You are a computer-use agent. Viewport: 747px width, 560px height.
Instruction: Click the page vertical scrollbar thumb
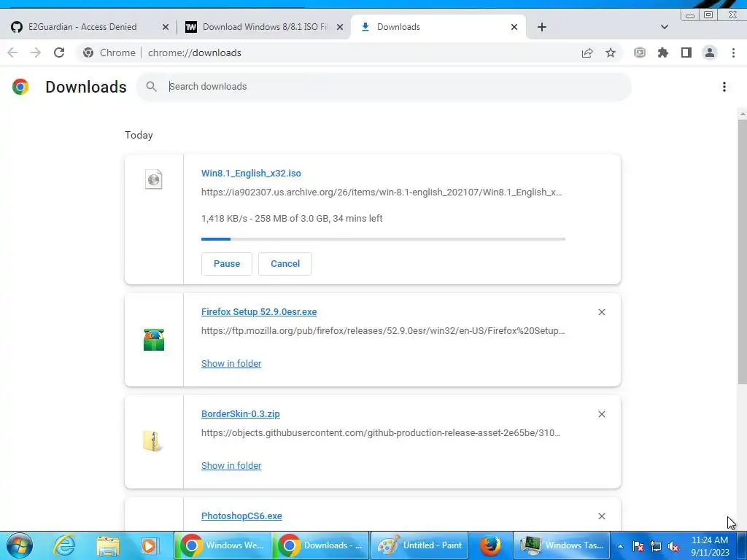[x=742, y=252]
